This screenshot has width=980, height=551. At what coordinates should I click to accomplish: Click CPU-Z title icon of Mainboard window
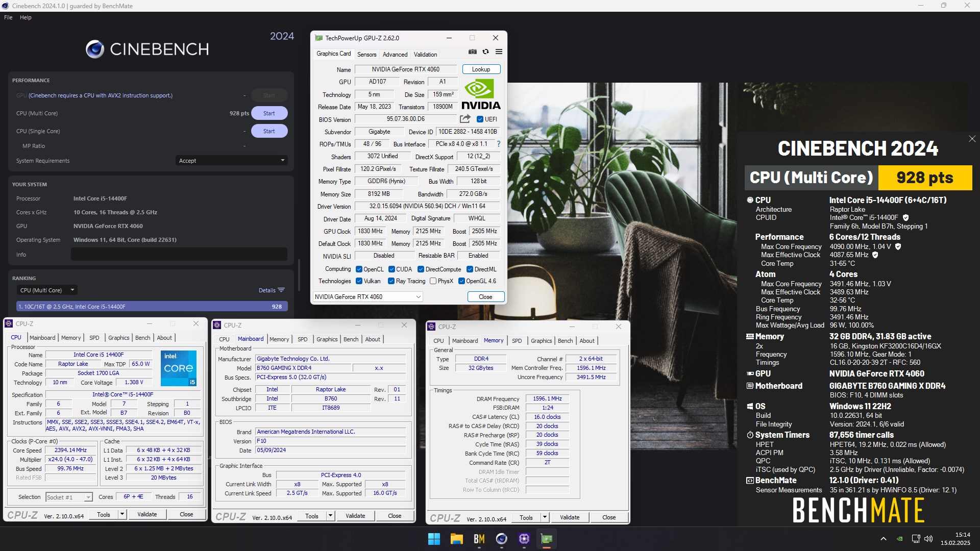pyautogui.click(x=217, y=325)
